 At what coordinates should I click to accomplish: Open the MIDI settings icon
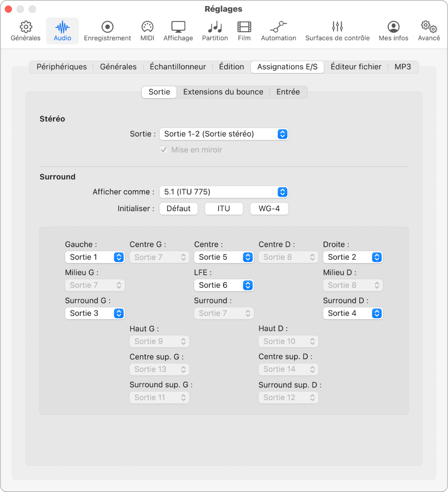pos(147,30)
